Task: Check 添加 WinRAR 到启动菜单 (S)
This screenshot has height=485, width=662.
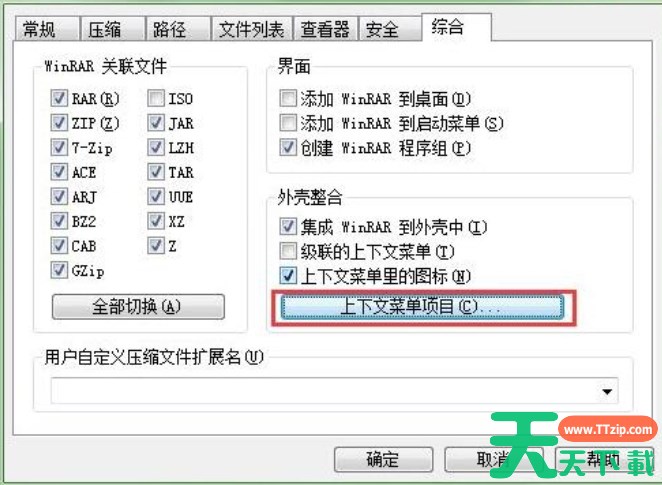Action: (288, 123)
